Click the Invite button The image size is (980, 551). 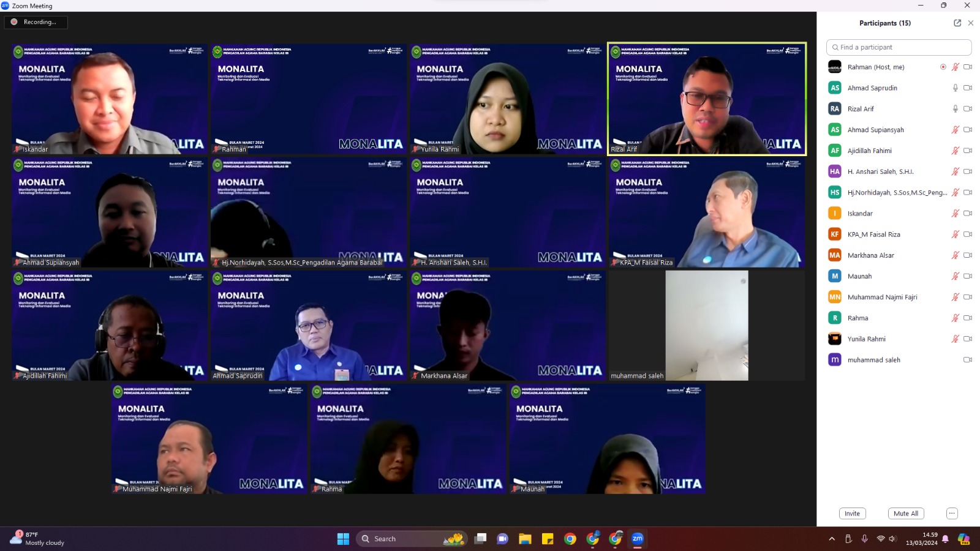click(x=852, y=514)
